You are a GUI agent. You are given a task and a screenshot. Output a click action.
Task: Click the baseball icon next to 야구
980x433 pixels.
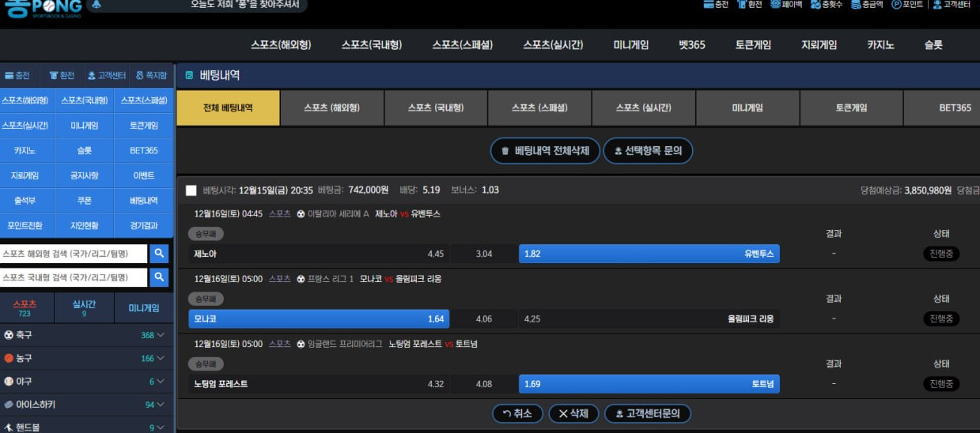pyautogui.click(x=9, y=381)
